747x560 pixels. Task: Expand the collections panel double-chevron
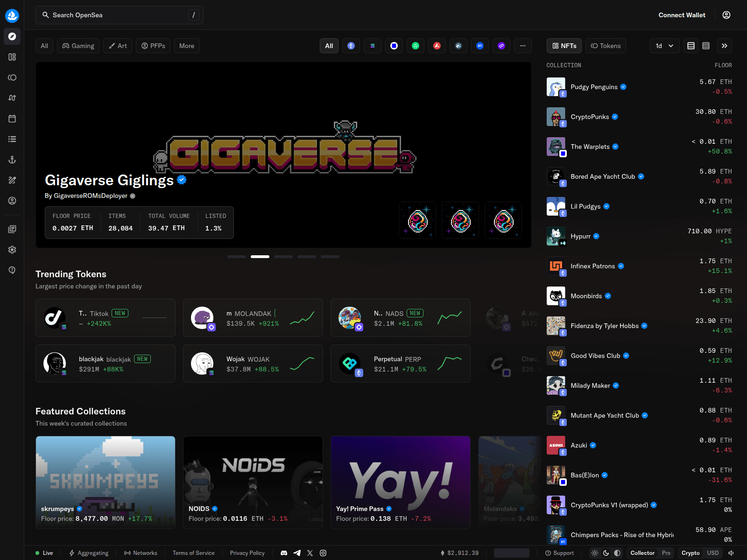tap(725, 46)
